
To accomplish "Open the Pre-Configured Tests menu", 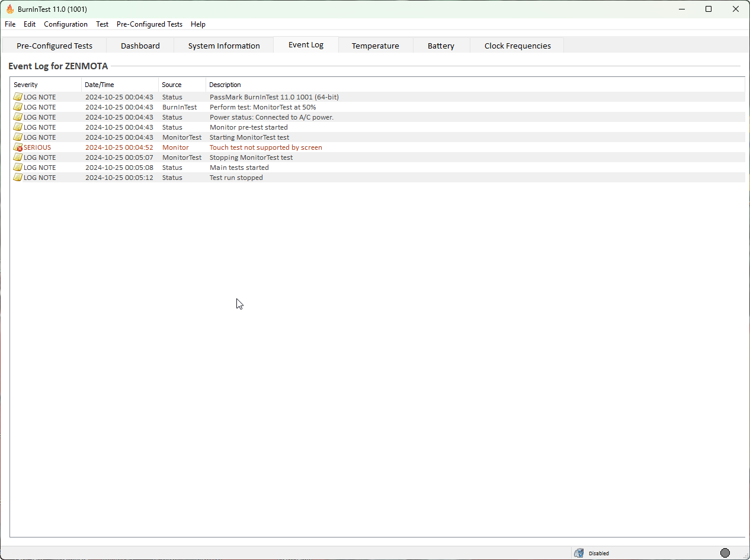I will coord(149,24).
